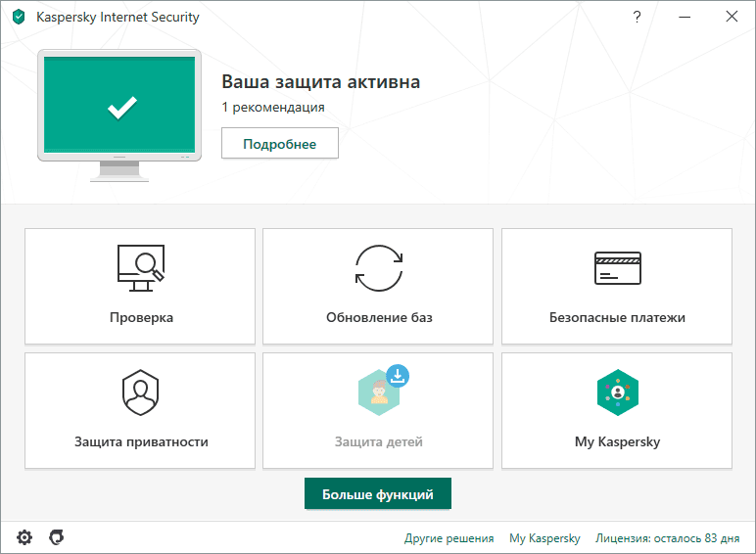Screen dimensions: 756x554
Task: Open the Защита детей tile
Action: (x=378, y=410)
